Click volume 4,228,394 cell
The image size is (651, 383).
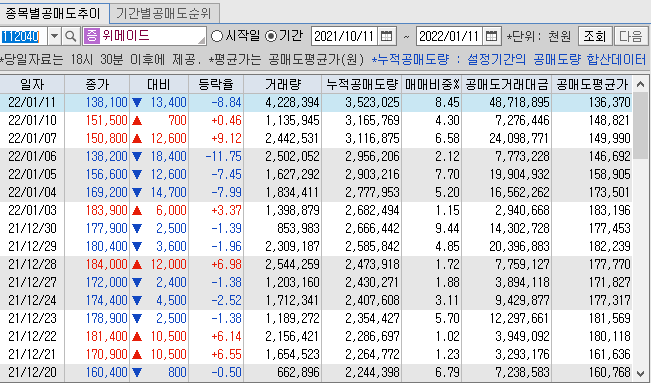[282, 102]
